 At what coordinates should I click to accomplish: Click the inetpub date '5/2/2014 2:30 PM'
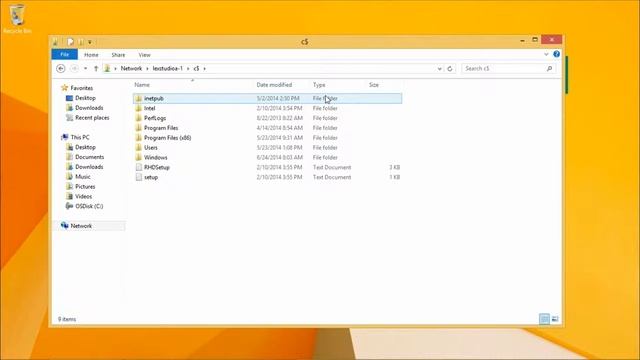point(278,98)
